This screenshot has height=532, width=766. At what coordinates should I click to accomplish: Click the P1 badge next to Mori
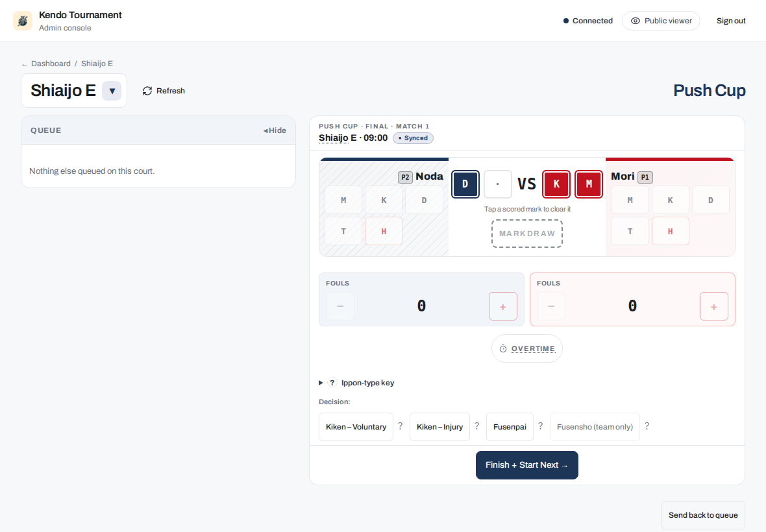(x=645, y=177)
